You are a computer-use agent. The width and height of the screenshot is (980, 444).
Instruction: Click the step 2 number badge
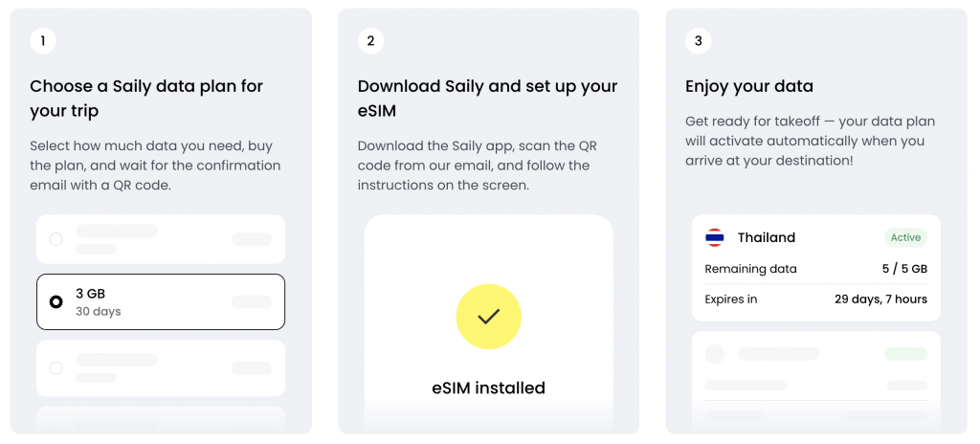(x=370, y=41)
